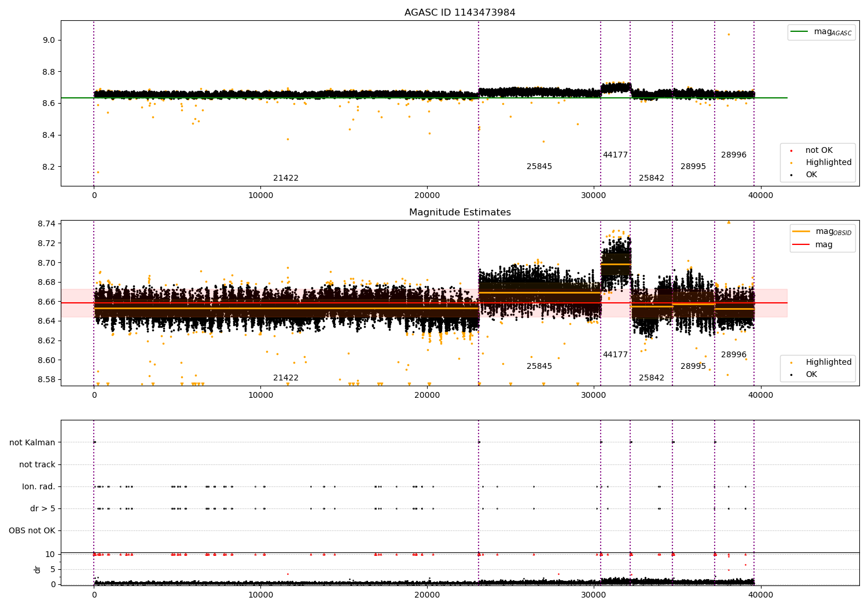Click the '8.2' y-axis tick label
The height and width of the screenshot is (608, 868).
click(49, 167)
